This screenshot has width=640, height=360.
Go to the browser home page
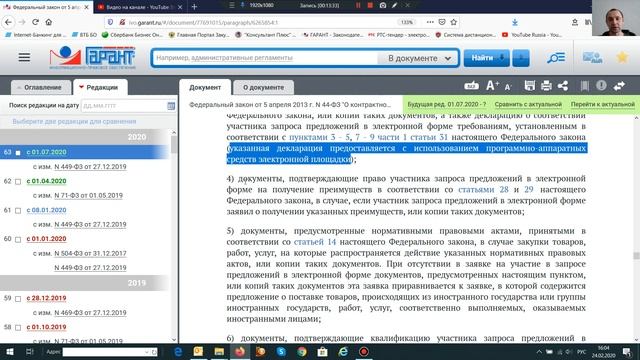49,22
